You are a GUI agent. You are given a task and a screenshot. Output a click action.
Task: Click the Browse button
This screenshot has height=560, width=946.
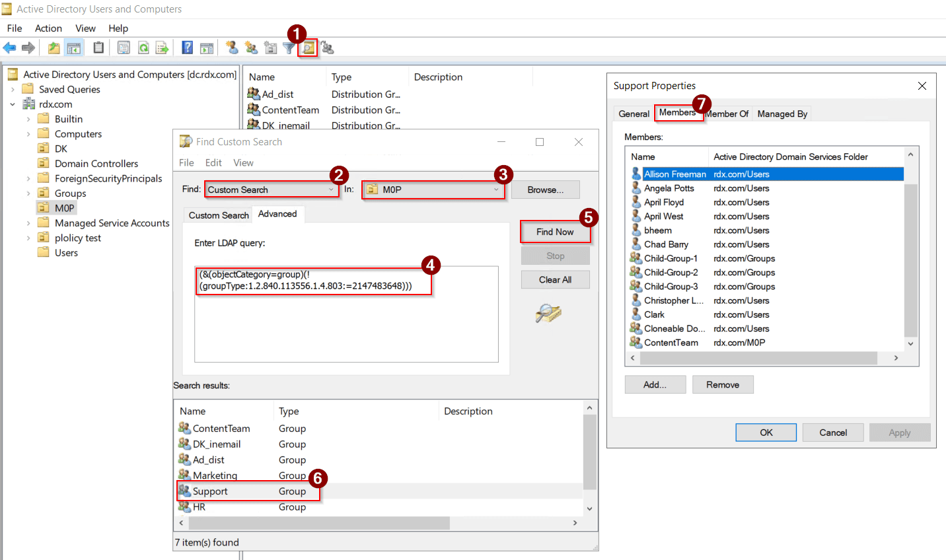click(x=545, y=190)
